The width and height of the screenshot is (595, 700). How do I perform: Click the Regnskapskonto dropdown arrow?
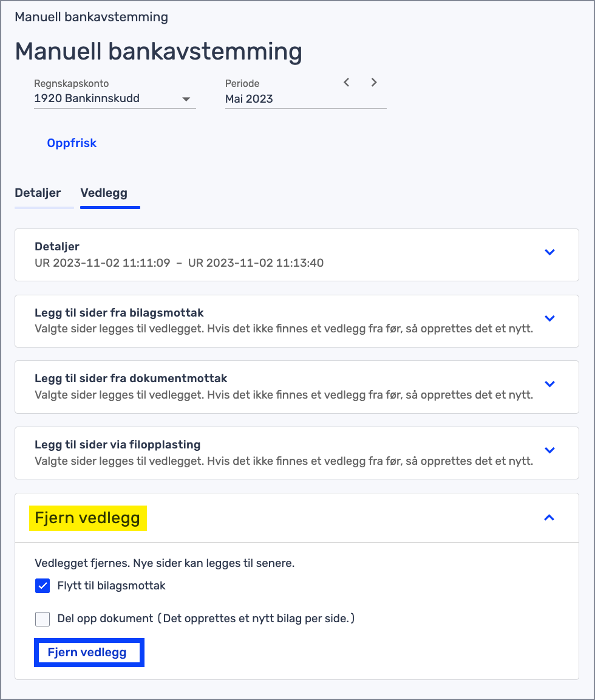pyautogui.click(x=186, y=99)
